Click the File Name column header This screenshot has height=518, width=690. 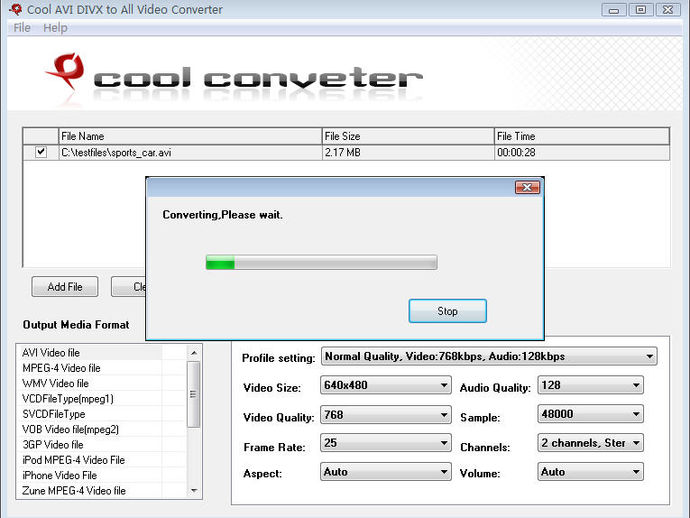point(190,136)
